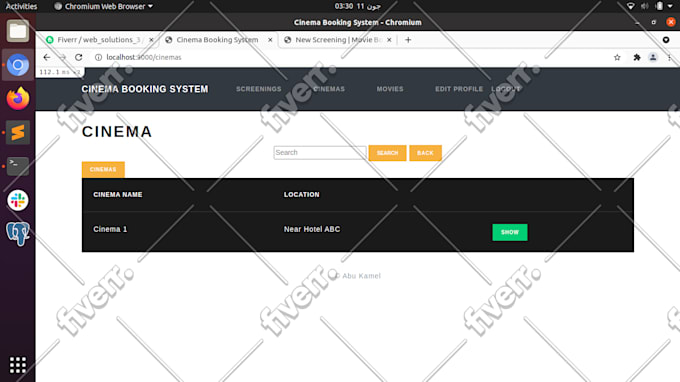Screen dimensions: 680x382
Task: Open pgAdmin elephant icon in dock
Action: tap(18, 234)
